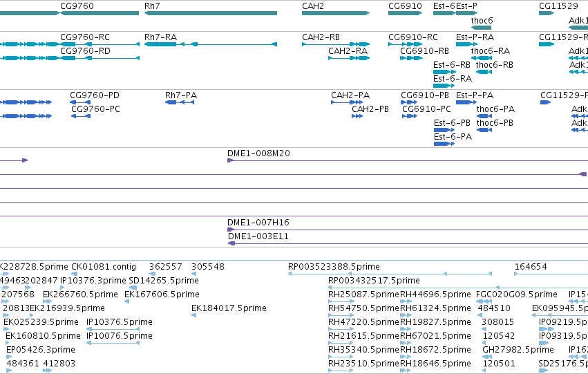Select EST EP05426.3prime
Viewport: 588px width, 374px height.
coord(41,350)
